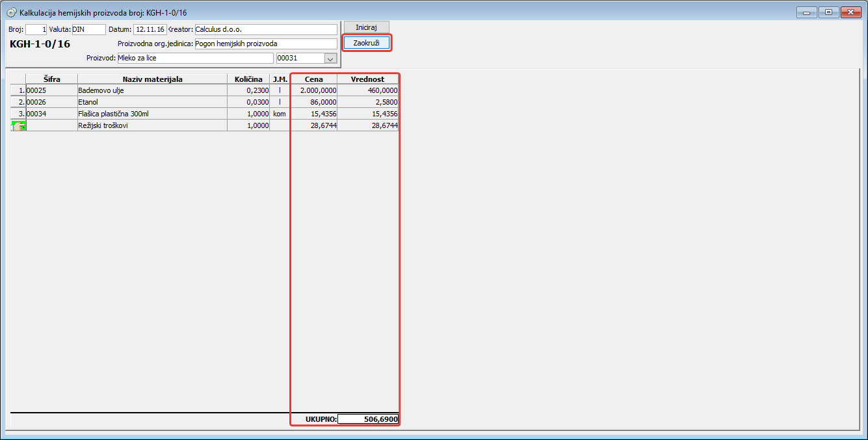Click the Naziv materijala column header
Viewport: 868px width, 440px height.
152,79
